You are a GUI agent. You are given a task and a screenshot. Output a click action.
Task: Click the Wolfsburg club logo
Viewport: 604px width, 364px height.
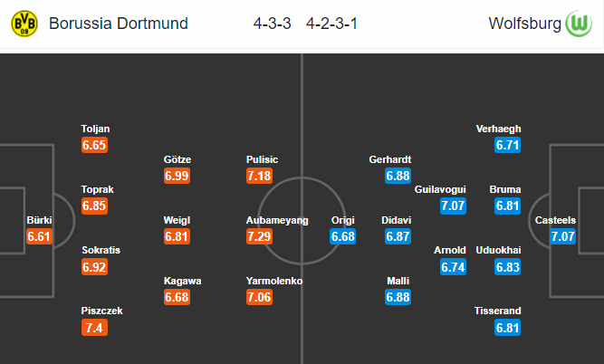coord(579,24)
